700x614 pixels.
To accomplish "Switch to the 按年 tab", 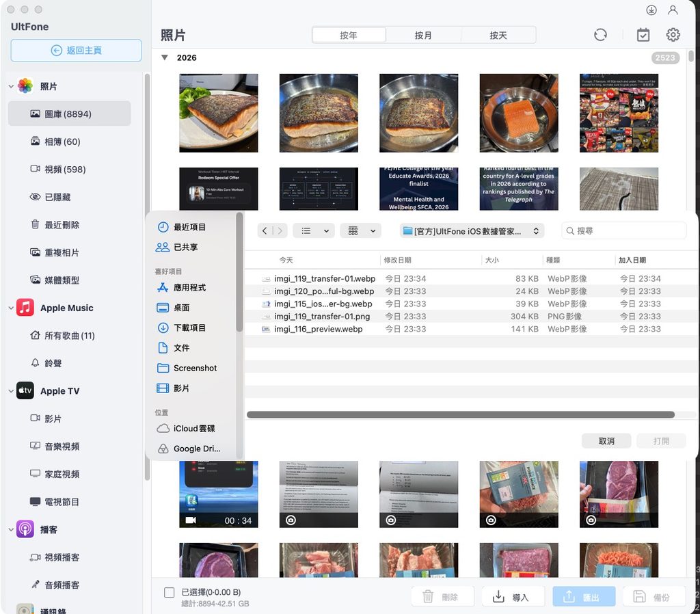I will click(349, 36).
